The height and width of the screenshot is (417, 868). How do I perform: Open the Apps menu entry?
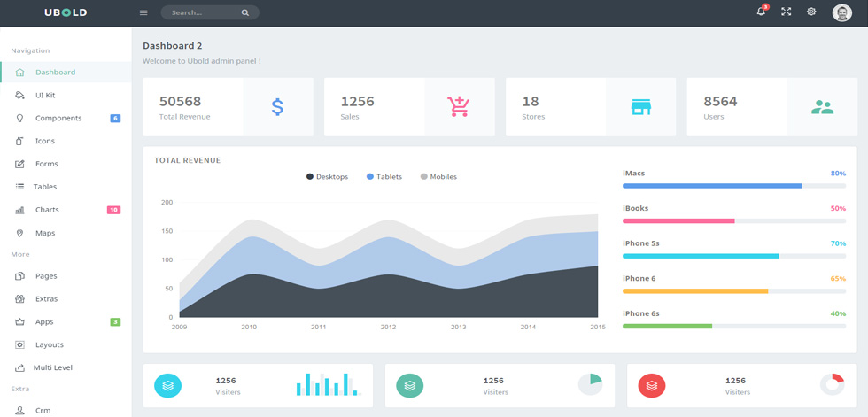point(66,322)
